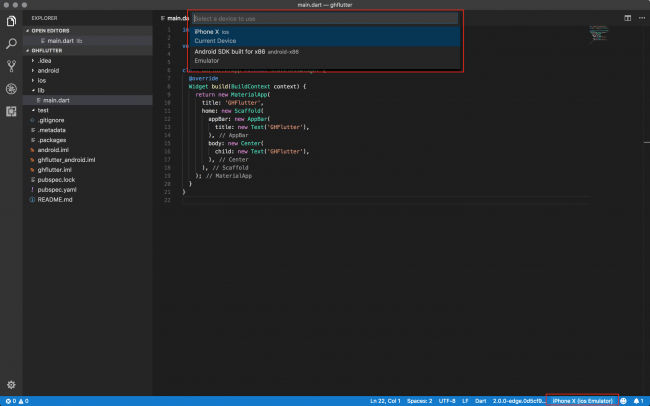Open pubspec.yaml in the file tree
The width and height of the screenshot is (650, 406).
54,189
